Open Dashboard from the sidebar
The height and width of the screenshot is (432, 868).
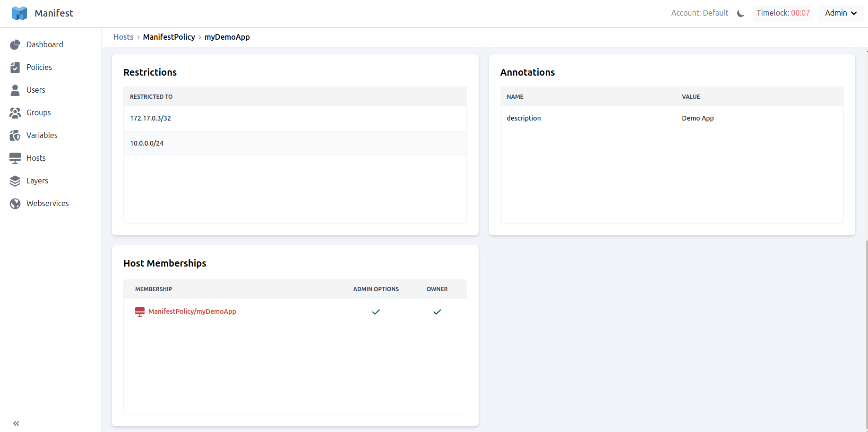point(45,44)
